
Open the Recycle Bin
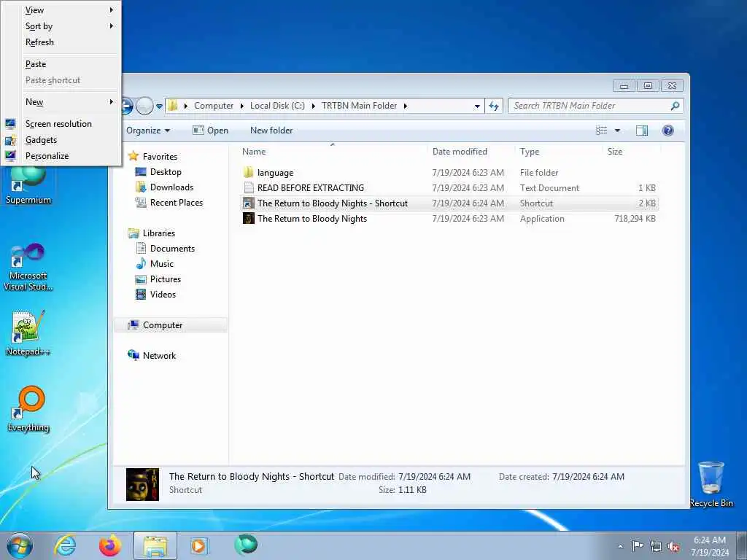click(x=711, y=484)
